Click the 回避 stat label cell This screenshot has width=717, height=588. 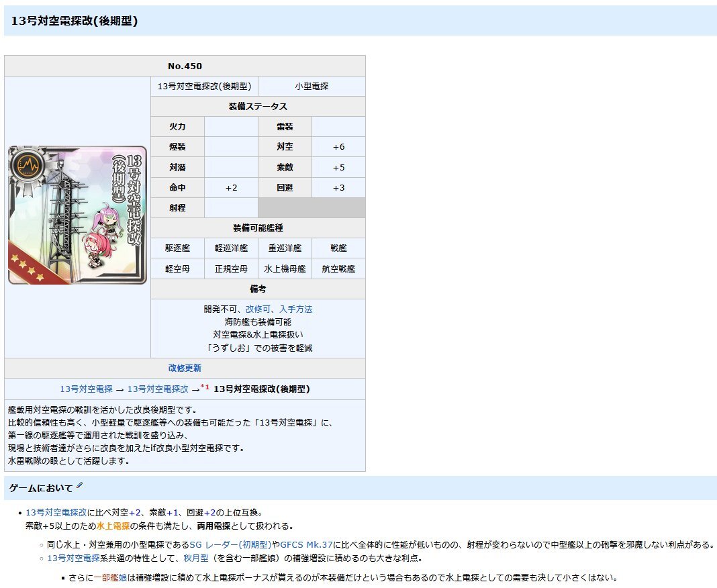point(285,187)
